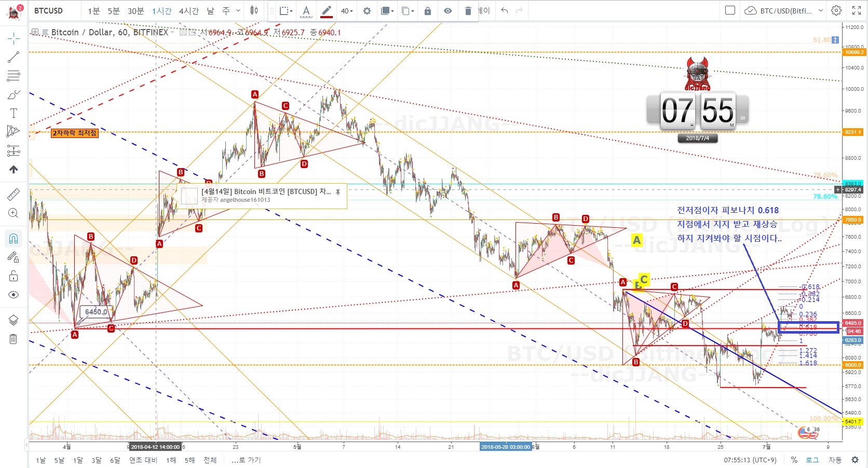Screen dimensions: 868x468
Task: Select the 6달 date range
Action: (x=115, y=460)
